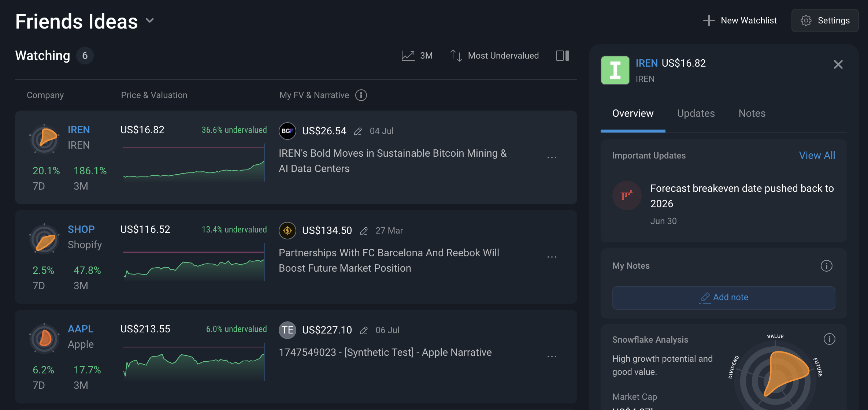Click the View All link for Important Updates
Viewport: 868px width, 410px height.
coord(817,156)
